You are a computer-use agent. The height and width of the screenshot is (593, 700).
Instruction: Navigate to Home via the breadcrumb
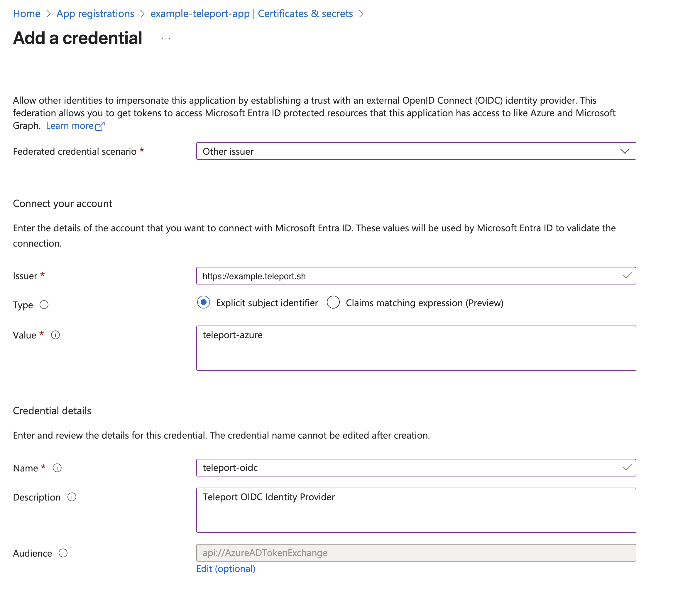pyautogui.click(x=26, y=14)
